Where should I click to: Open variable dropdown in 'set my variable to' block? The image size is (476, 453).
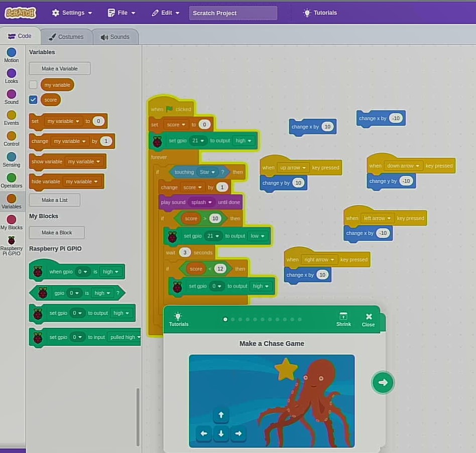63,121
